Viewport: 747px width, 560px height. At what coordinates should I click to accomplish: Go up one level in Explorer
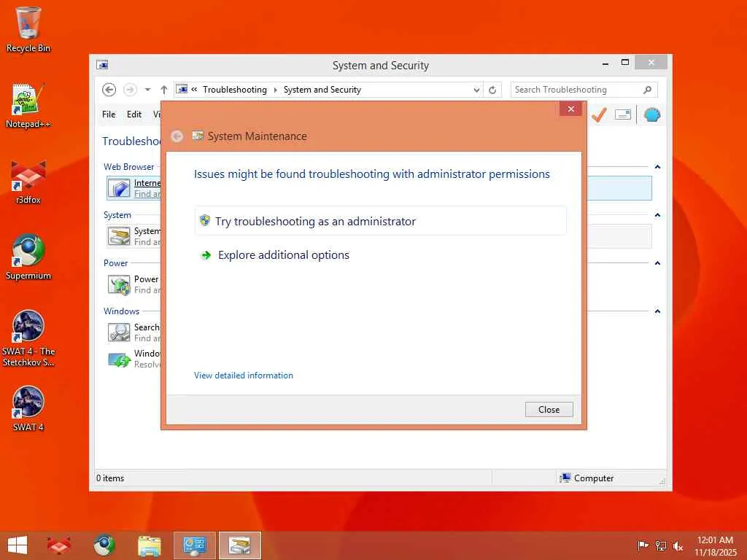tap(164, 90)
